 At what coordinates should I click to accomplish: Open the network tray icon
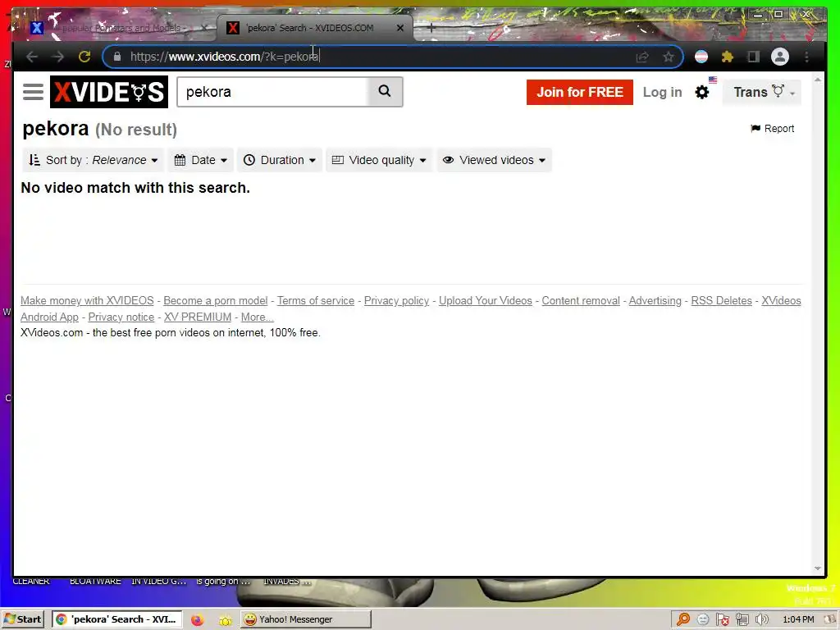click(x=742, y=620)
